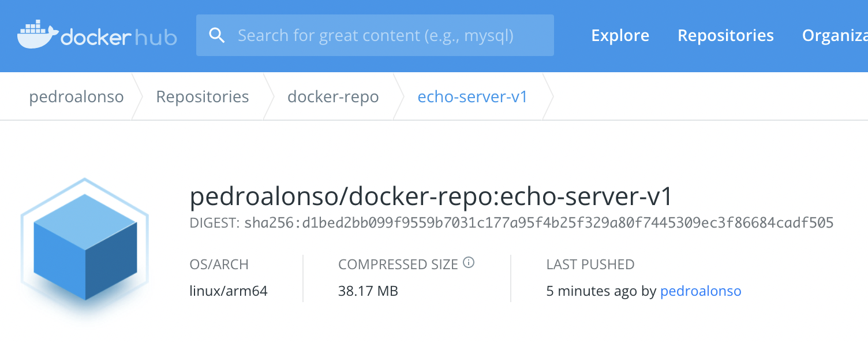868x342 pixels.
Task: Click inside the search input field
Action: coord(375,35)
